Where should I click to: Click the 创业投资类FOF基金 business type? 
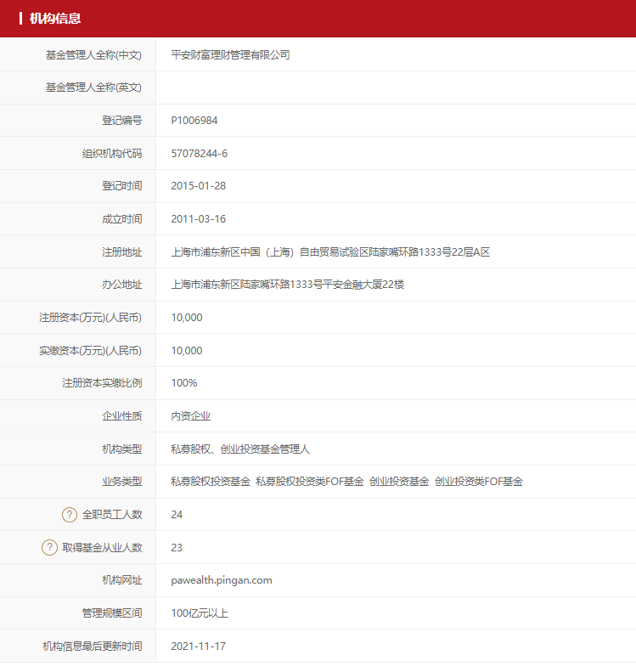point(479,482)
